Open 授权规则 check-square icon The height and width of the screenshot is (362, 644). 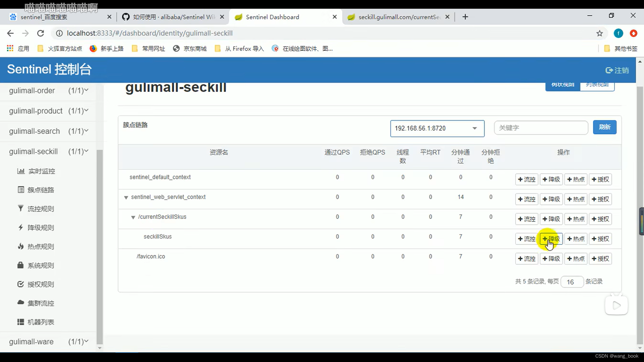point(21,284)
